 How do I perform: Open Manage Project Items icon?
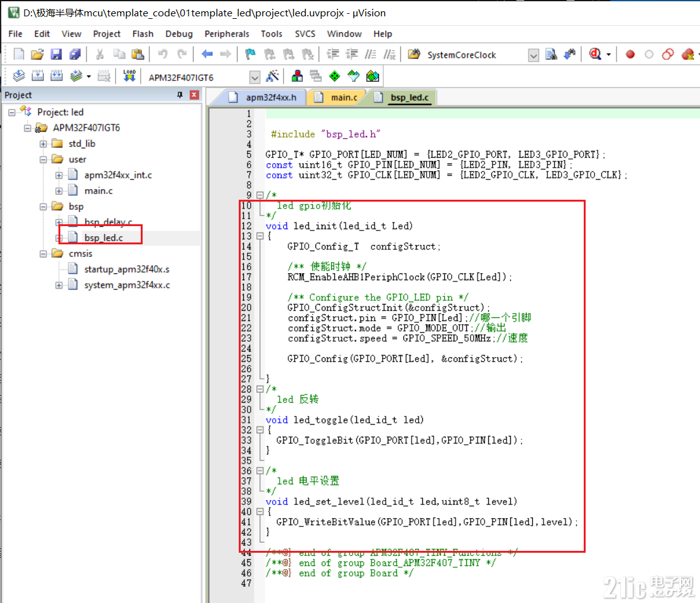[x=297, y=77]
